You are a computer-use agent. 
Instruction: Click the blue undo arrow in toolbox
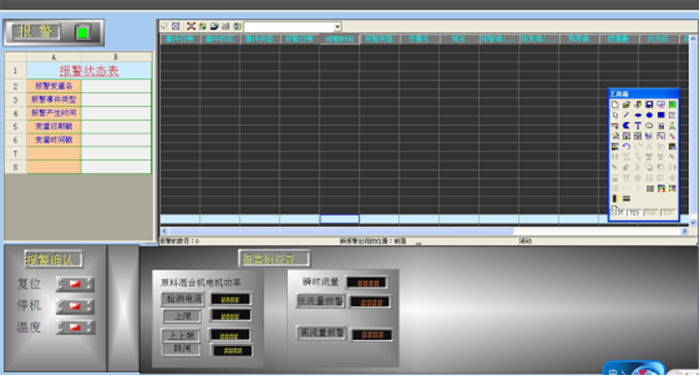[626, 146]
